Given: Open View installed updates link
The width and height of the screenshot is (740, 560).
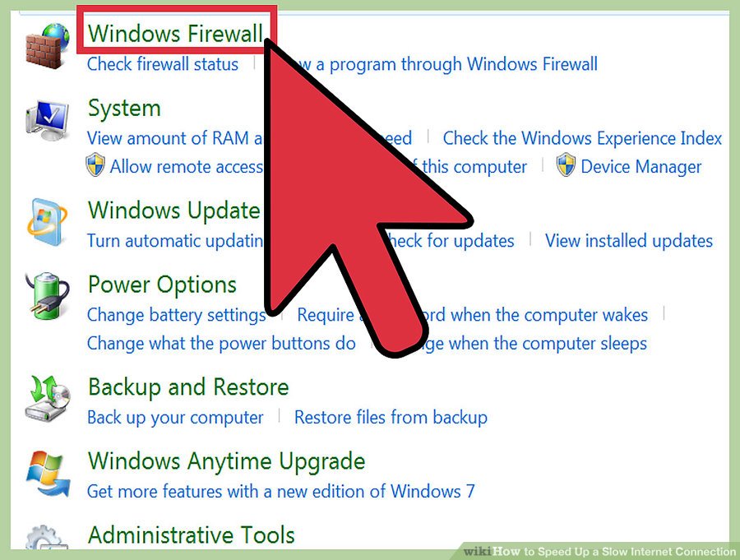Looking at the screenshot, I should pos(629,241).
